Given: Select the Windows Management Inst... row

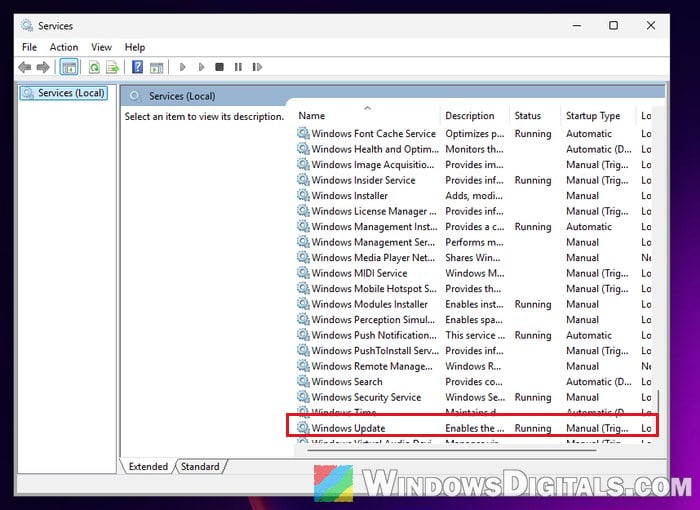Looking at the screenshot, I should 474,226.
